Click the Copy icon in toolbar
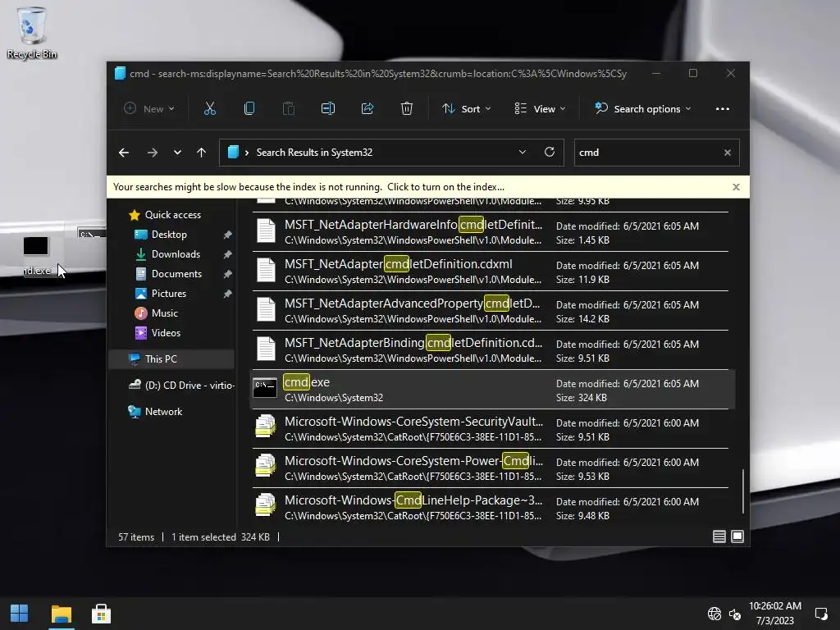This screenshot has width=840, height=630. (249, 109)
